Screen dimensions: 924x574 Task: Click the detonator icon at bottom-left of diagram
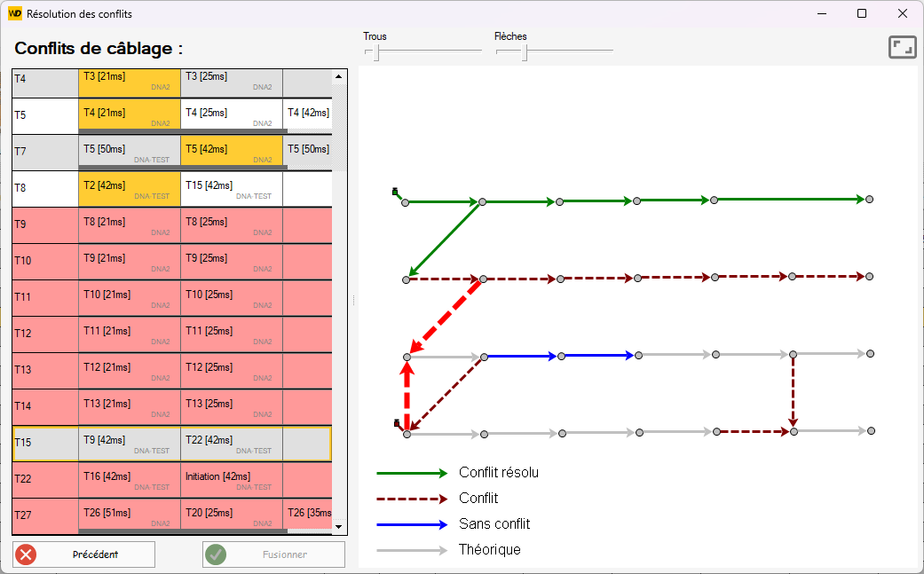pyautogui.click(x=396, y=424)
